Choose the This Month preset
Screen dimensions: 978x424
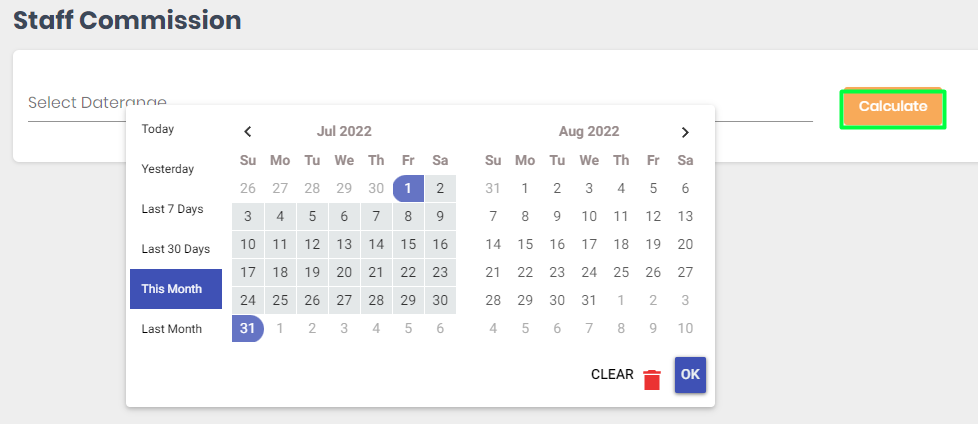pyautogui.click(x=176, y=289)
